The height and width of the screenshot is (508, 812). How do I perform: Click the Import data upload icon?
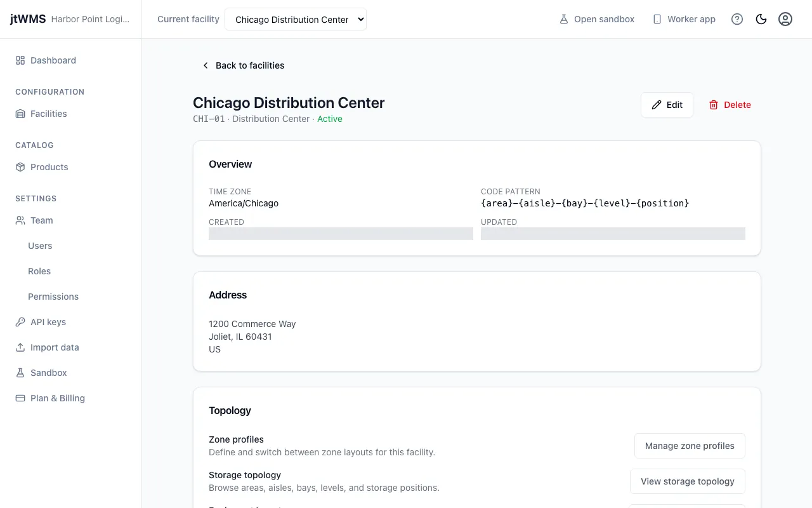click(x=20, y=347)
